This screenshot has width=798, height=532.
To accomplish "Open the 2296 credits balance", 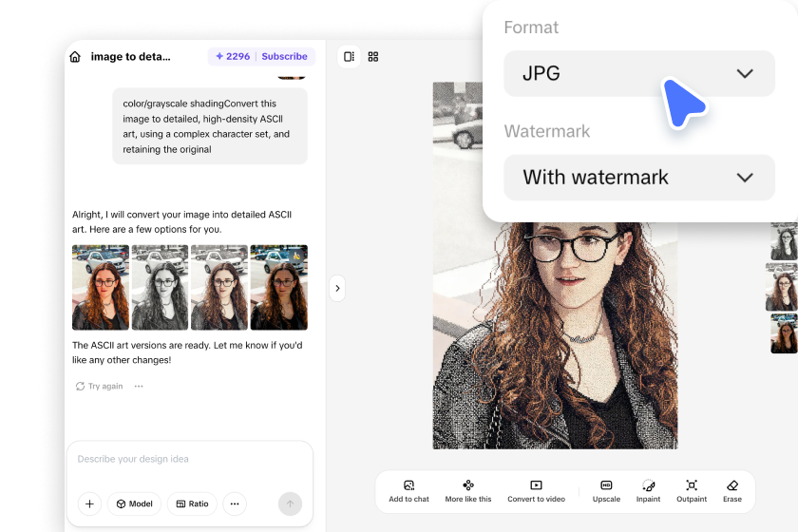I will tap(233, 56).
